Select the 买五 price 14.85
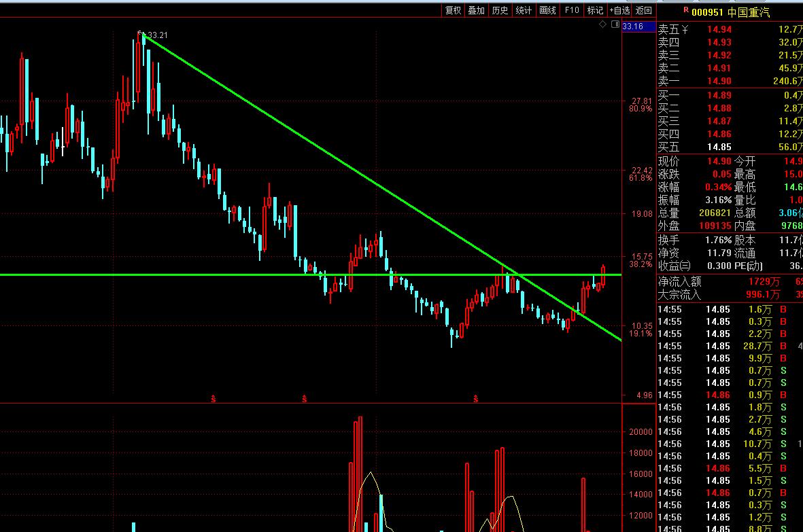Screen dimensions: 803x532 click(x=719, y=147)
